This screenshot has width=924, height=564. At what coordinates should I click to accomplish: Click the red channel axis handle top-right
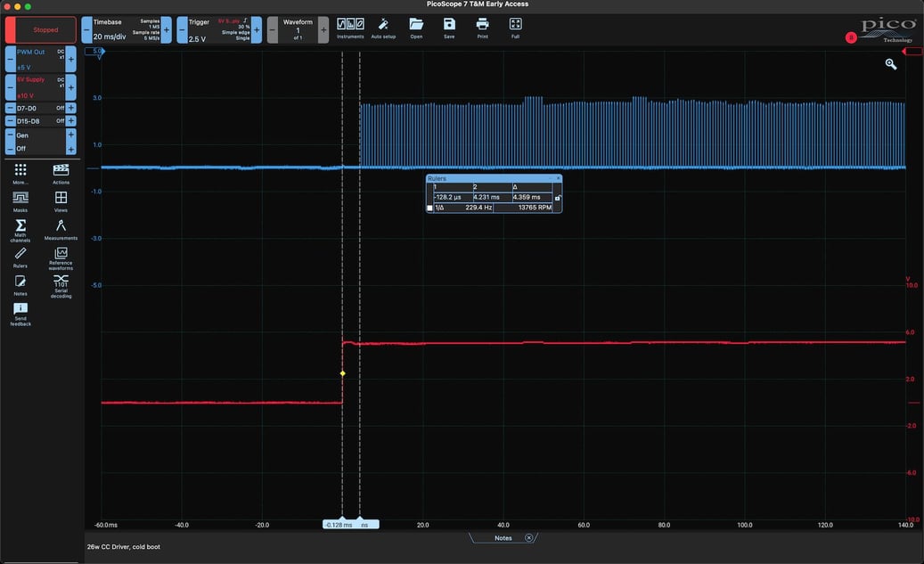pos(912,52)
